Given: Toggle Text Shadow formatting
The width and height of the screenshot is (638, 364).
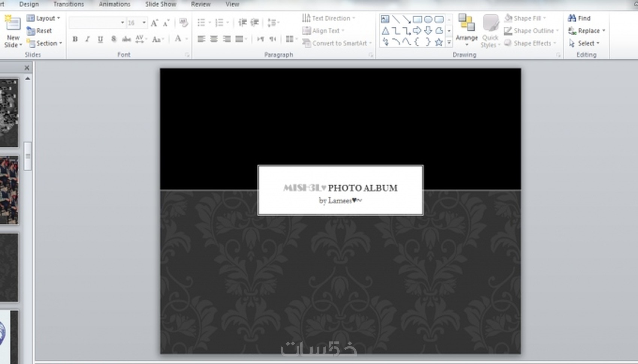Looking at the screenshot, I should 113,39.
